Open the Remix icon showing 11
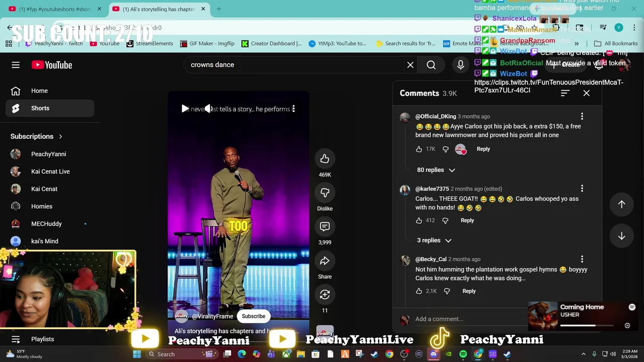The height and width of the screenshot is (362, 644). (325, 295)
